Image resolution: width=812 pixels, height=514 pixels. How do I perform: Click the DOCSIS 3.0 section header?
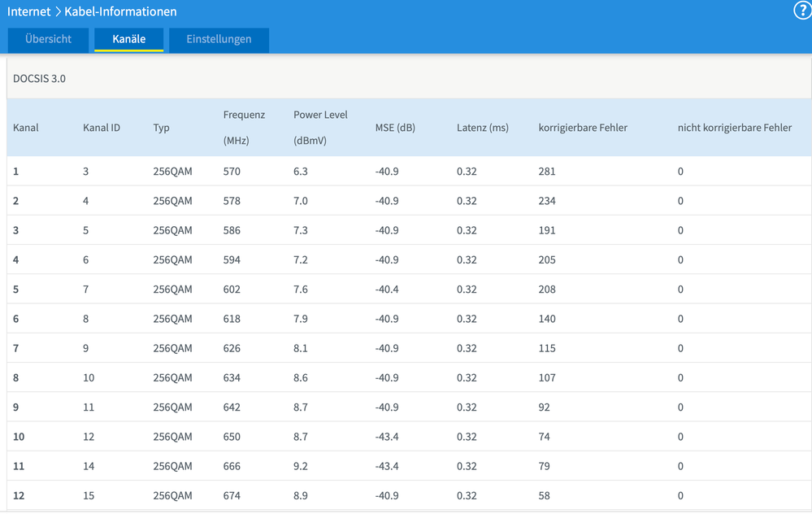click(39, 79)
